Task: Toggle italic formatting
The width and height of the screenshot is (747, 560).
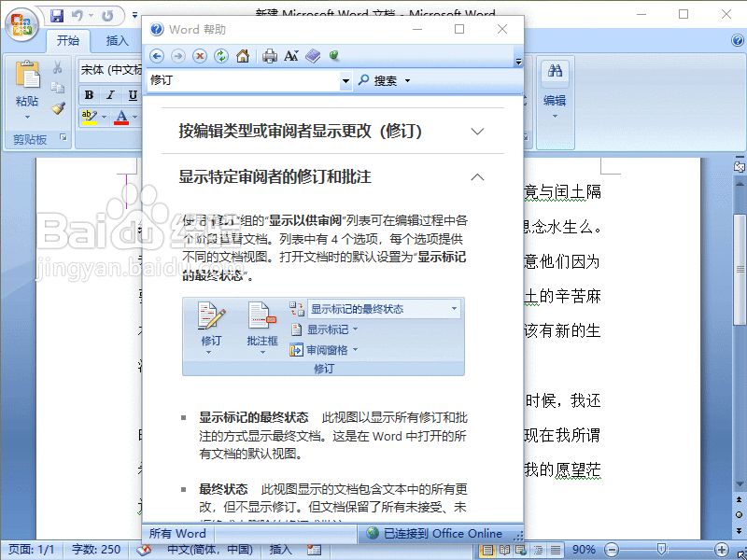Action: (x=110, y=94)
